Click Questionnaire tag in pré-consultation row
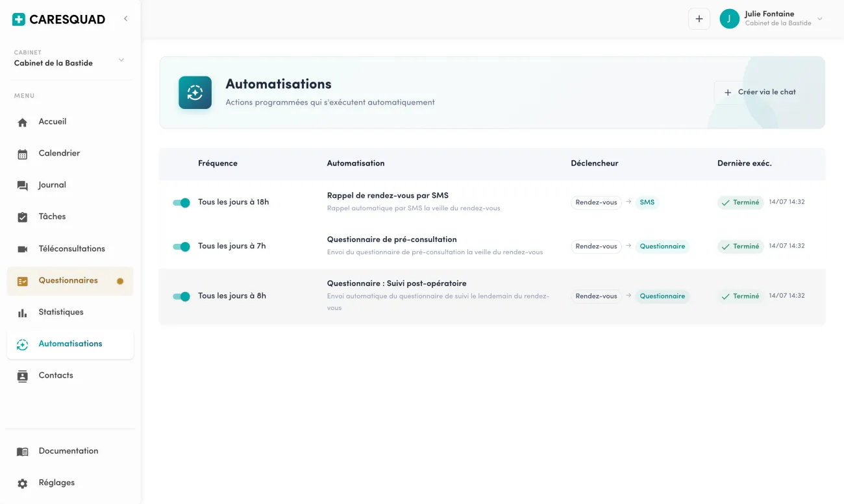Image resolution: width=844 pixels, height=504 pixels. (662, 246)
